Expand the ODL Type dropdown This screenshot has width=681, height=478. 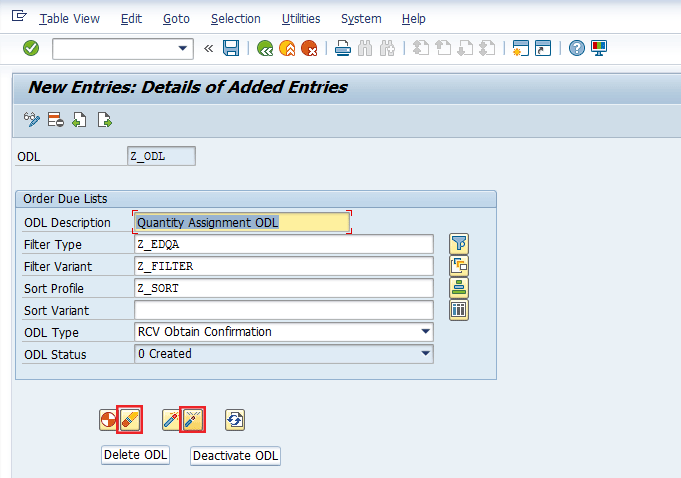pos(426,332)
